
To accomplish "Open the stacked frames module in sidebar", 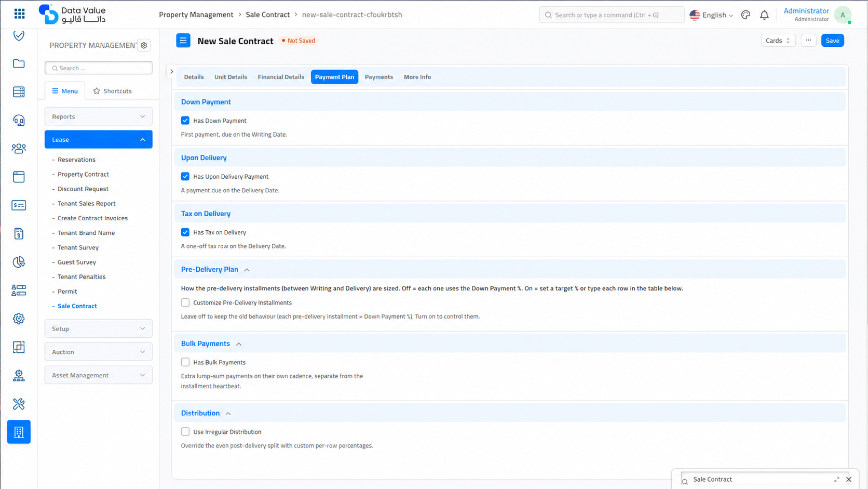I will (x=19, y=347).
